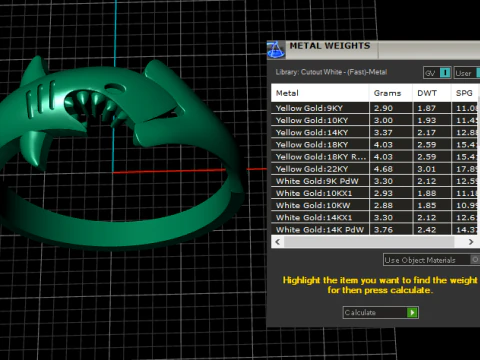Click the 4.68 grams value for 22KY

click(383, 169)
